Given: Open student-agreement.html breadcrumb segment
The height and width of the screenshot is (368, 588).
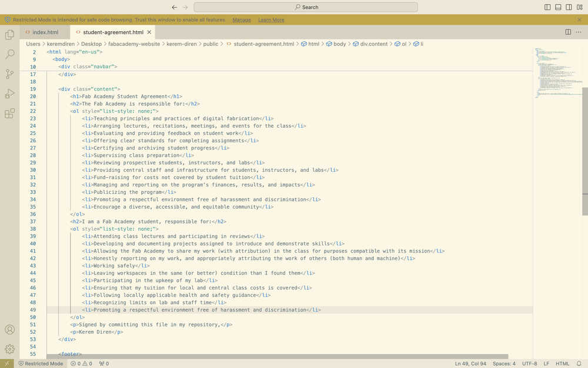Looking at the screenshot, I should (260, 44).
